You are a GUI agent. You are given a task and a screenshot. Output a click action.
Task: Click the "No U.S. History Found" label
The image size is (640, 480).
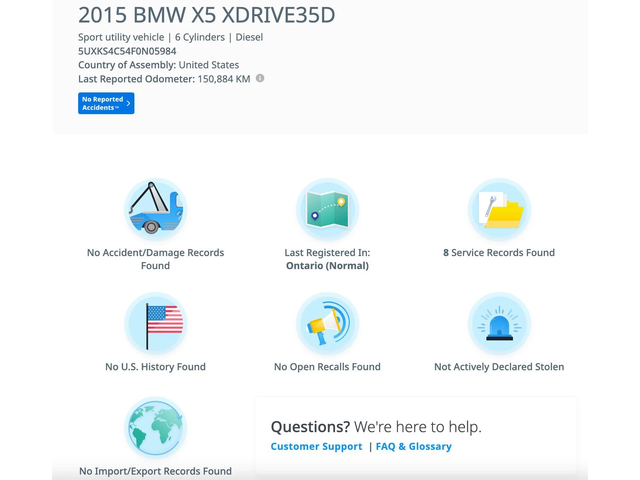pos(155,367)
